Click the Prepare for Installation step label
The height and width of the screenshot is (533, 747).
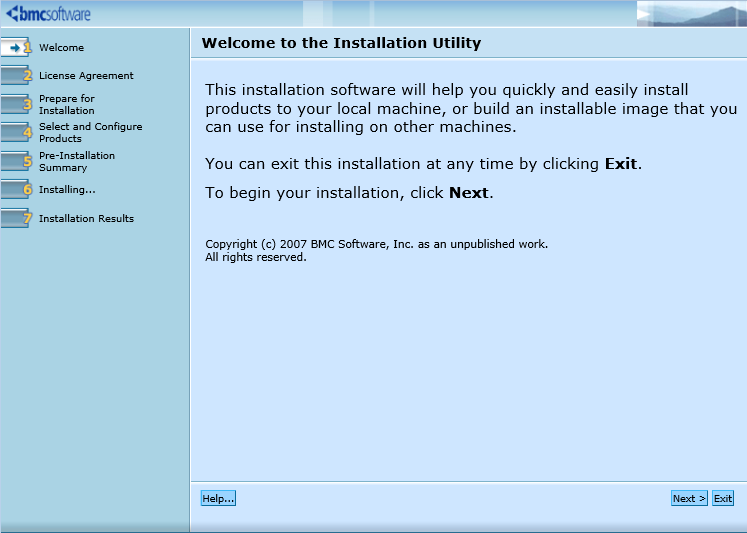coord(67,104)
